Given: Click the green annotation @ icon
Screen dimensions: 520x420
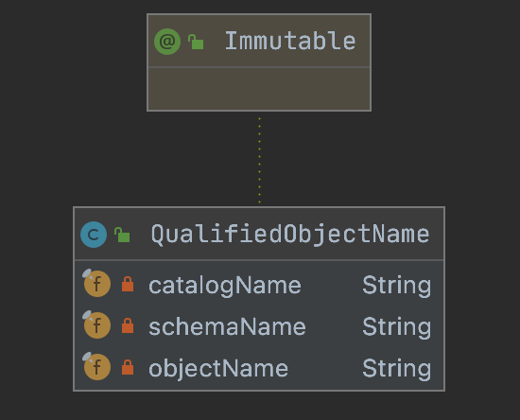Looking at the screenshot, I should pyautogui.click(x=167, y=42).
